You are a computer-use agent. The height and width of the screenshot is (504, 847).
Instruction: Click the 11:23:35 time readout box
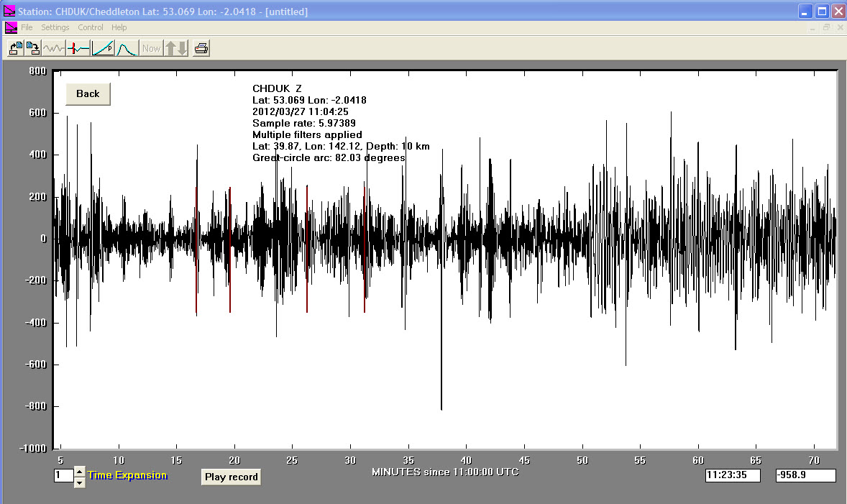tap(733, 475)
